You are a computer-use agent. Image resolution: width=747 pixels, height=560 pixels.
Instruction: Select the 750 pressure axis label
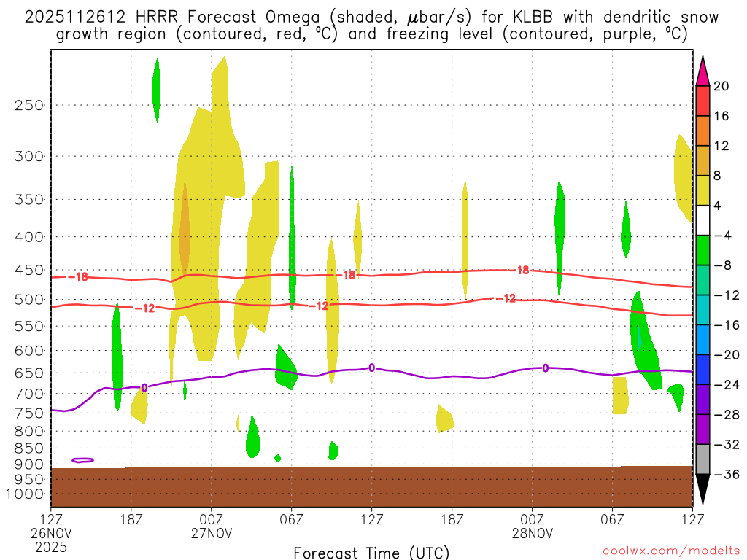[29, 413]
